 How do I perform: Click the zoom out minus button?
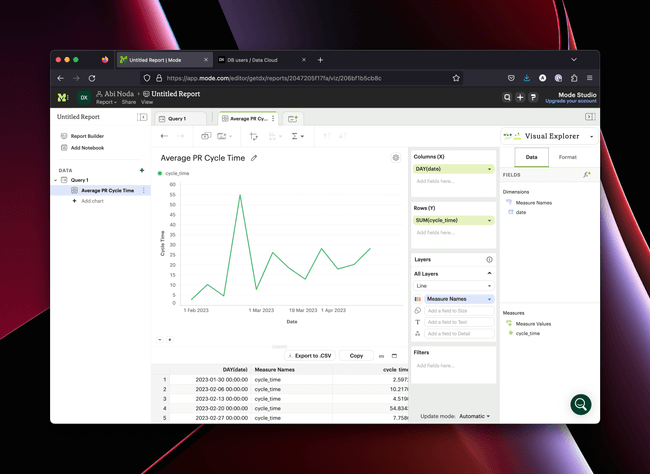pyautogui.click(x=160, y=340)
